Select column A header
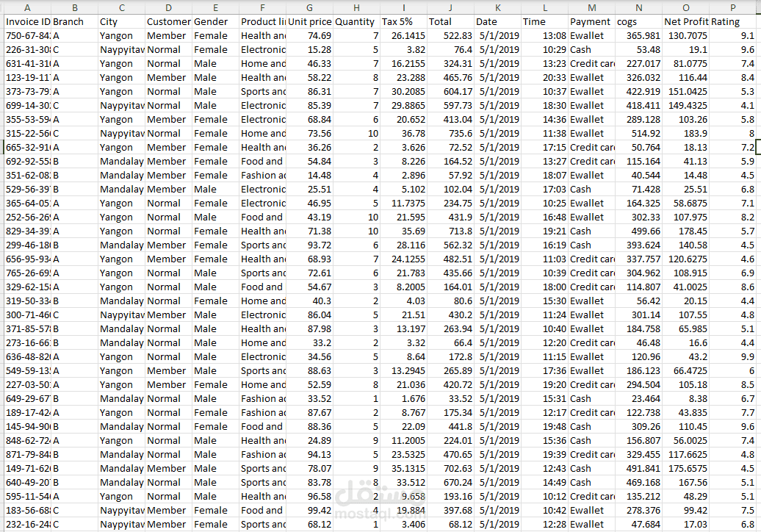 [x=27, y=7]
